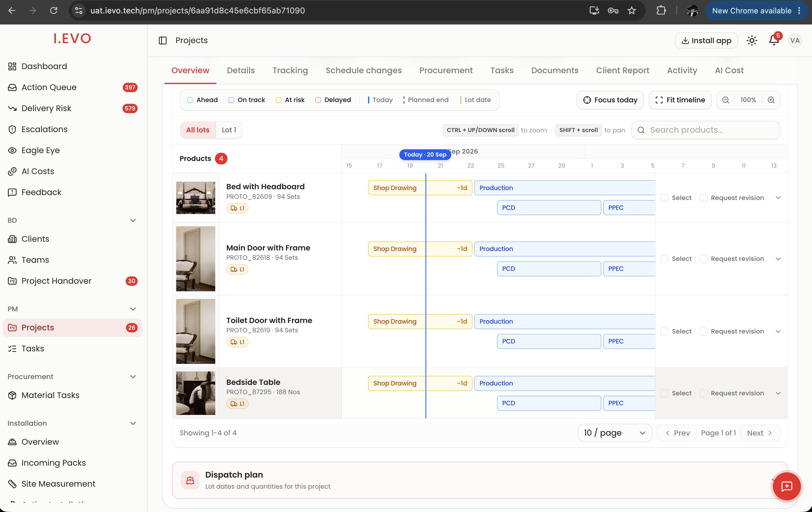Viewport: 812px width, 512px height.
Task: Open the Client Report tab
Action: pos(622,71)
